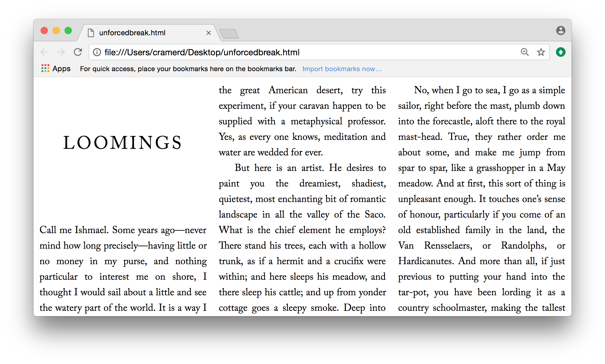Open a new tab

coord(229,33)
